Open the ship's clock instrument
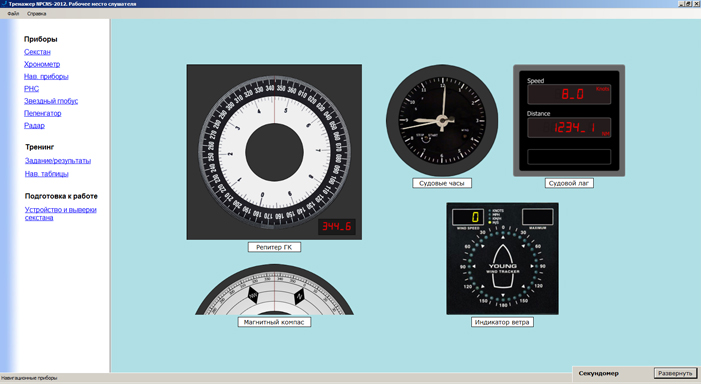This screenshot has width=701, height=384. click(442, 120)
